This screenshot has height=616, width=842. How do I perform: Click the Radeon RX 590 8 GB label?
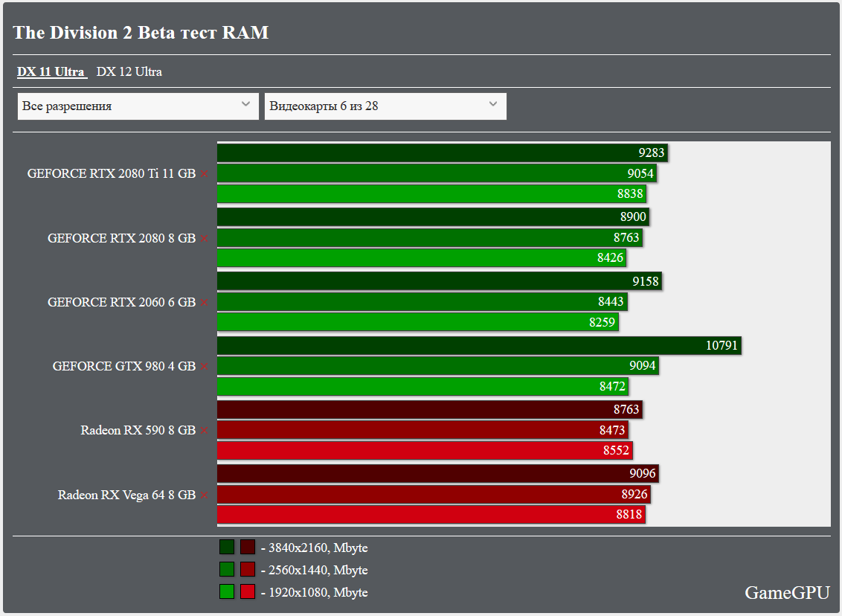point(138,430)
